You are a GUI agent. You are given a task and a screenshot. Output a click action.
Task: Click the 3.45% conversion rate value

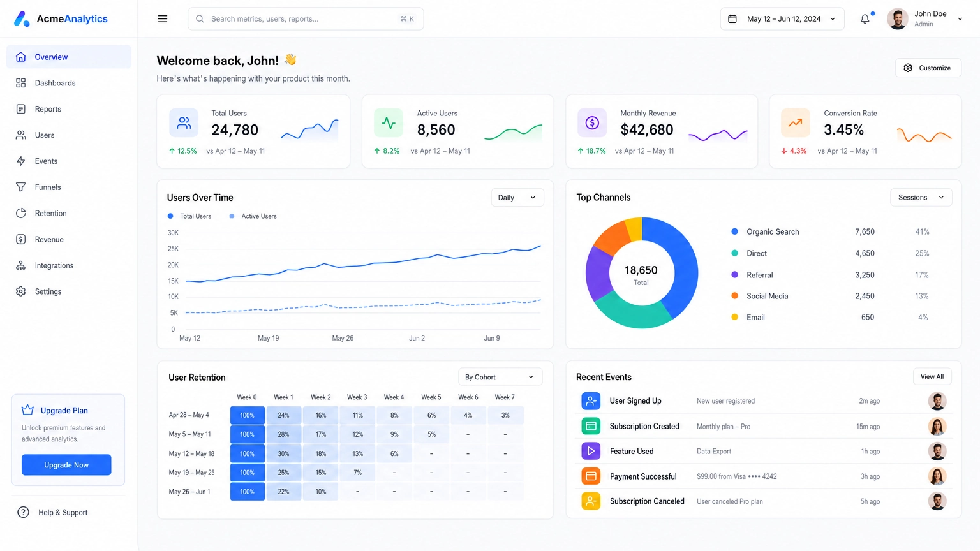pyautogui.click(x=843, y=130)
